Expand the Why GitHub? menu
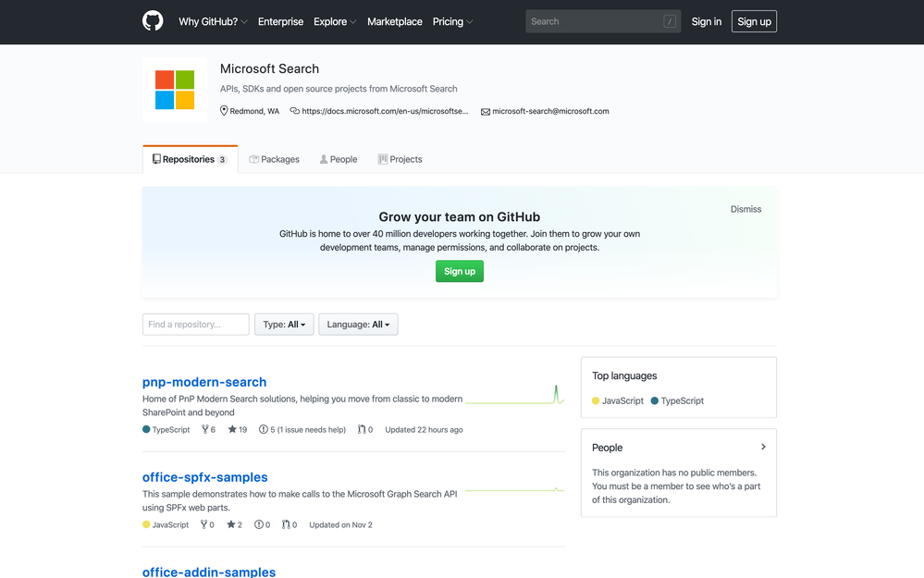Viewport: 924px width, 578px height. (213, 22)
